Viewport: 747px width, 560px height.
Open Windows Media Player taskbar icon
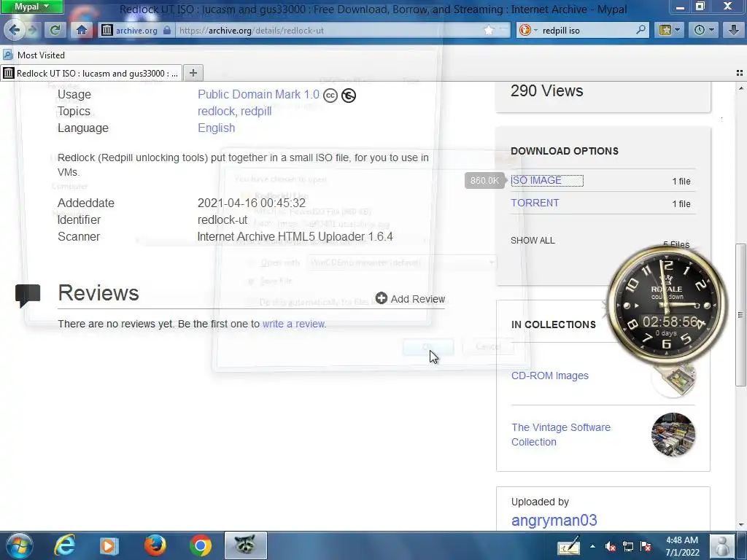pos(109,545)
